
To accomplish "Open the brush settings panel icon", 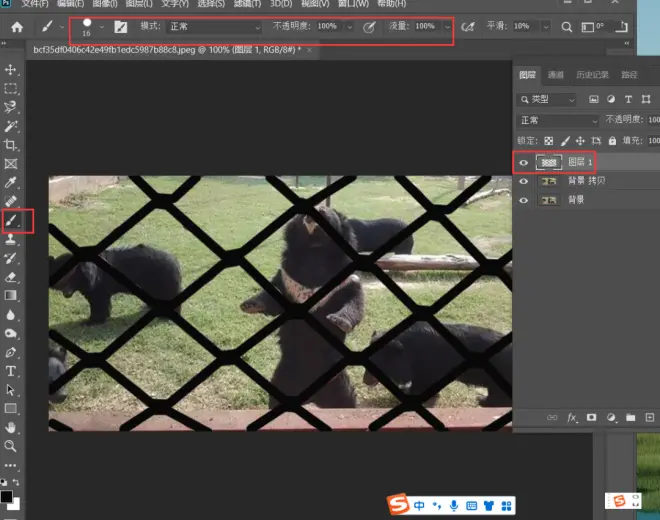I will click(121, 27).
